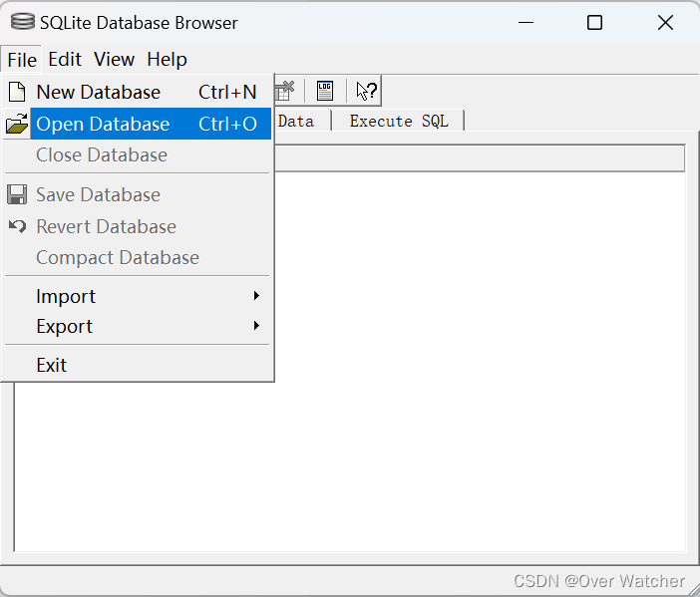Click the Ctrl+O shortcut text
The height and width of the screenshot is (597, 700).
227,124
